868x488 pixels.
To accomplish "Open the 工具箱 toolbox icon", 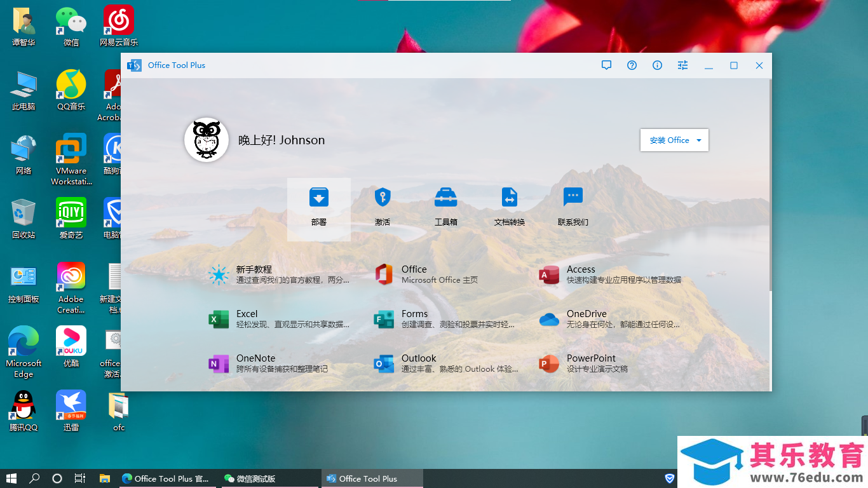I will [x=446, y=198].
